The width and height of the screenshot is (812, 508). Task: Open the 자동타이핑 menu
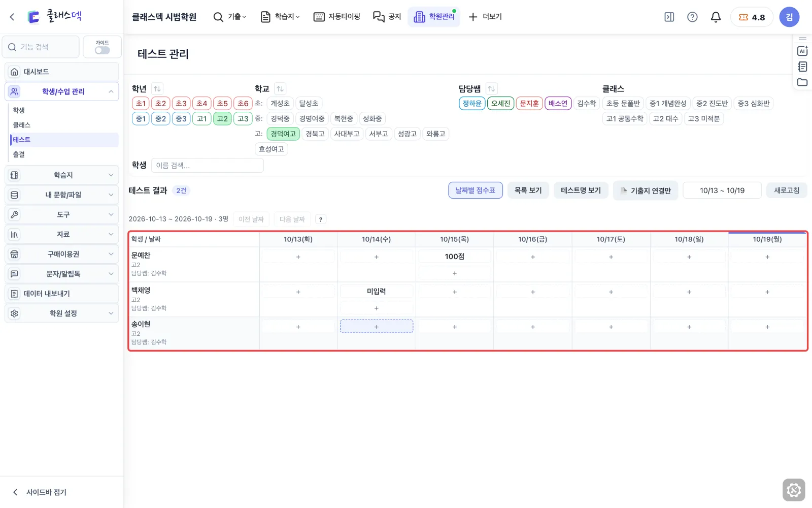tap(337, 17)
